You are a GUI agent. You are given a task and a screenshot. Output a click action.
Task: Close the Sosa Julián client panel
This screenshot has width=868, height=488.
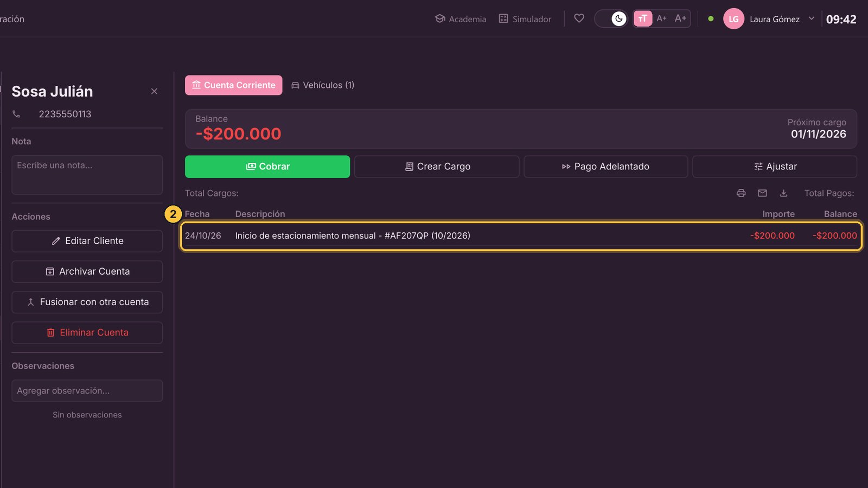(x=154, y=91)
